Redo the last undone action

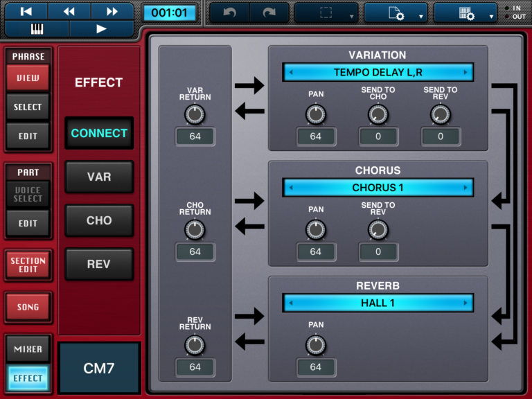click(269, 13)
